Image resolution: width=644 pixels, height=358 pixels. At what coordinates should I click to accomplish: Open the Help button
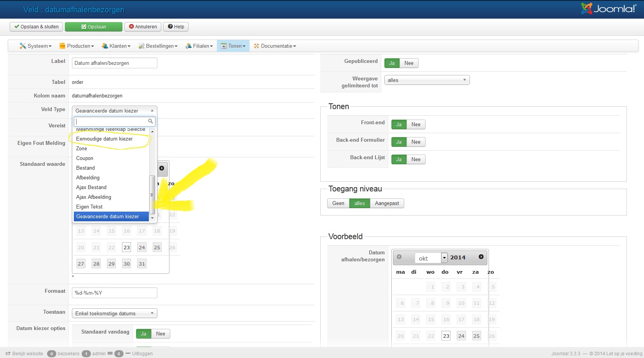(x=176, y=27)
